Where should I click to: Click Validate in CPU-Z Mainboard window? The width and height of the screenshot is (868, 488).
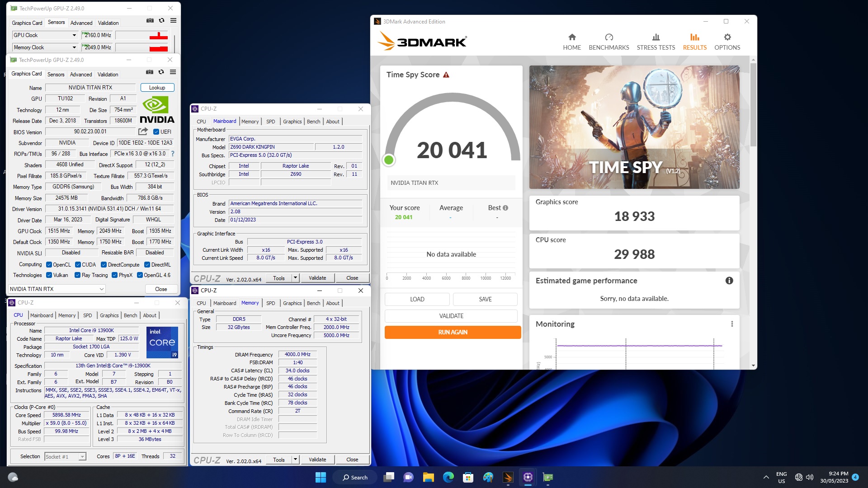[317, 278]
